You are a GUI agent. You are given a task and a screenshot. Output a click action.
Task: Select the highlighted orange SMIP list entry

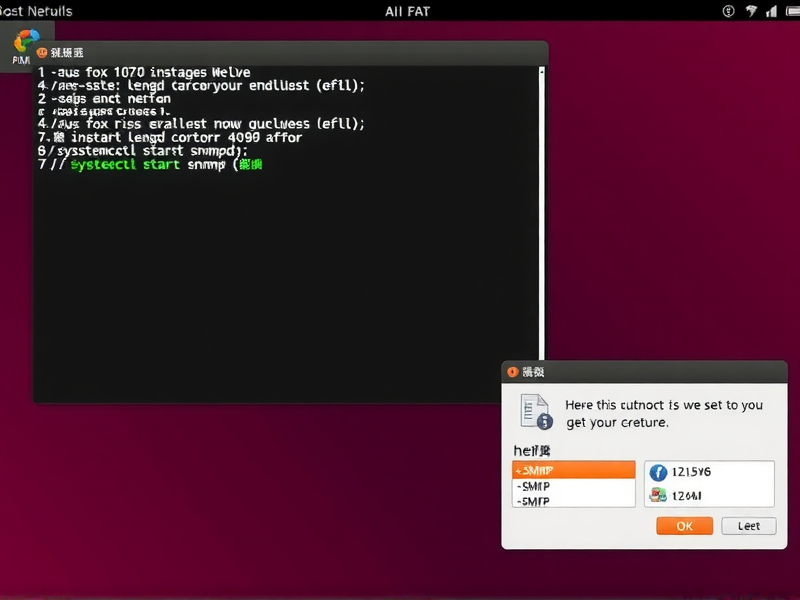pyautogui.click(x=573, y=470)
